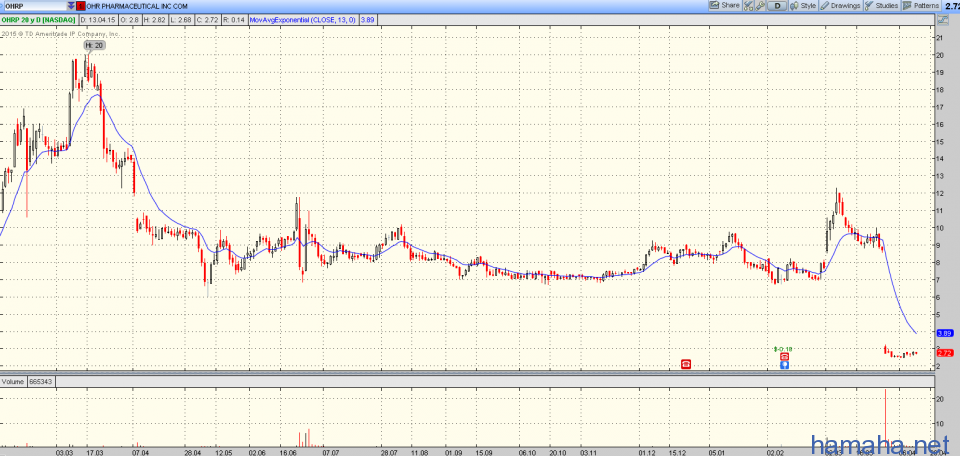The image size is (960, 456).
Task: Open the Edit studies icon beside Share
Action: [749, 6]
